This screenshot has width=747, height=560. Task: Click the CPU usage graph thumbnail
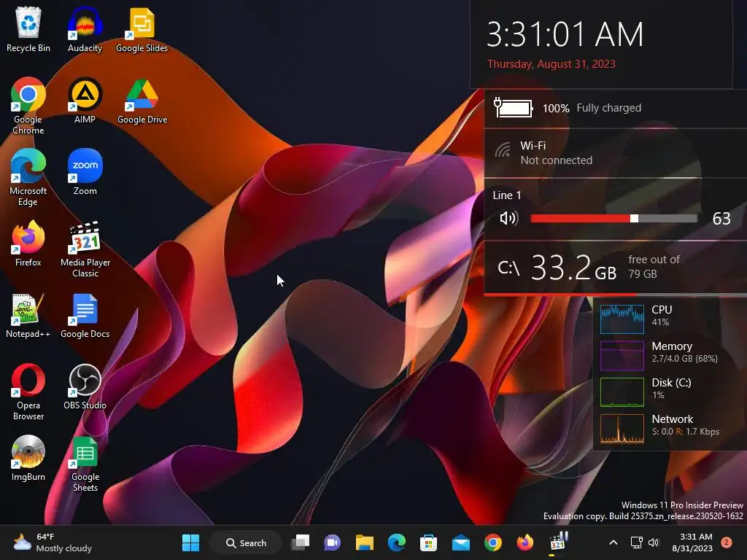click(622, 319)
